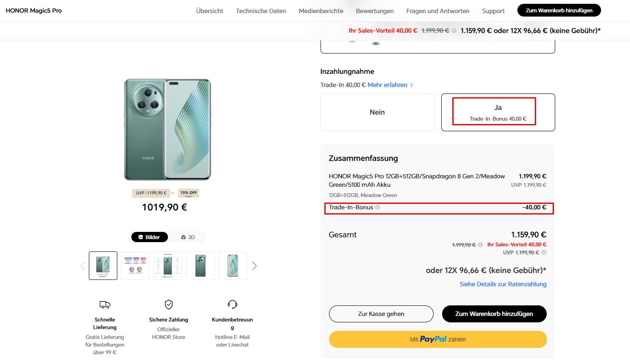Pay with the PayPal button

[437, 339]
